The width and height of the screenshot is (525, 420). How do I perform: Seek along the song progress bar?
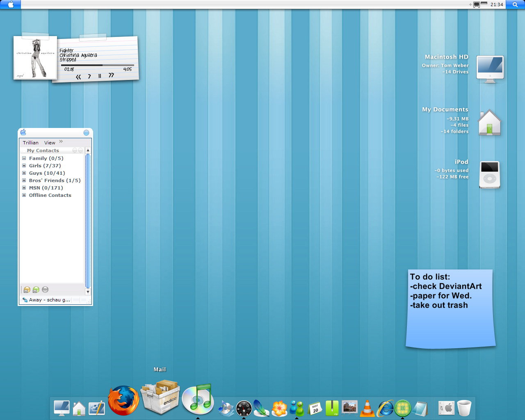tap(97, 65)
